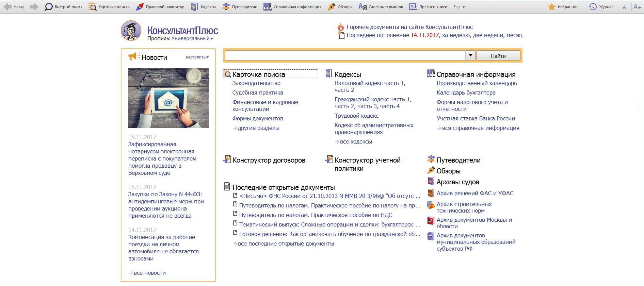Read news about нотариусом электронная переписка
644x286 pixels.
coord(162,158)
